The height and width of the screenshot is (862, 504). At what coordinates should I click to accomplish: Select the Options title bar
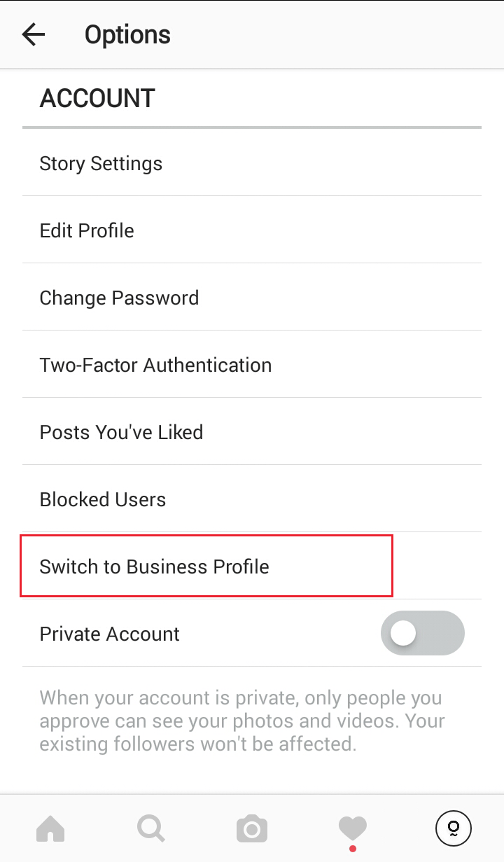127,34
